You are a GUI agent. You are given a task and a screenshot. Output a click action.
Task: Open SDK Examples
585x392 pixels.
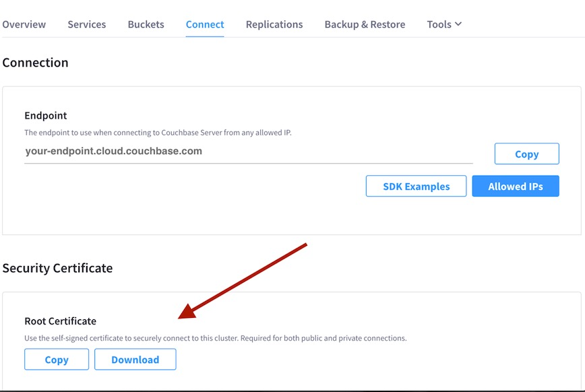[x=416, y=187]
